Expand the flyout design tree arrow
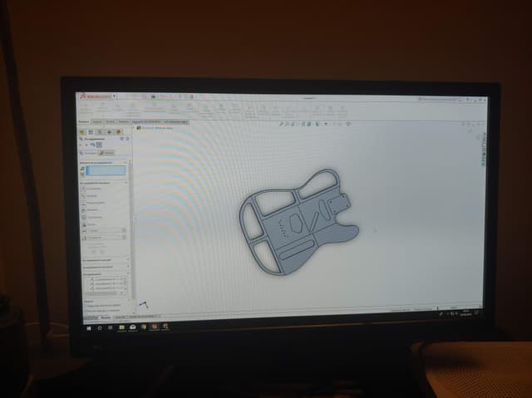Image resolution: width=532 pixels, height=398 pixels. [x=134, y=128]
